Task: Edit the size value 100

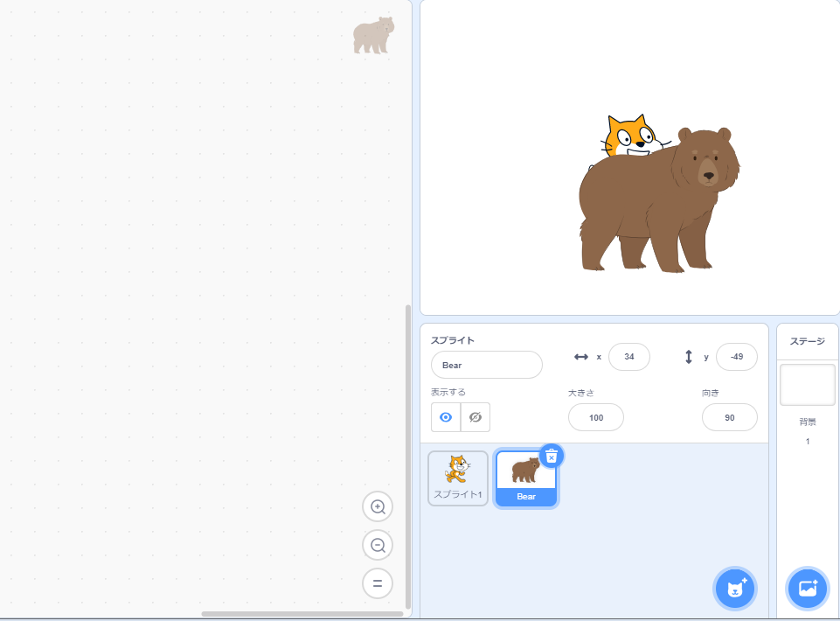Action: [596, 417]
